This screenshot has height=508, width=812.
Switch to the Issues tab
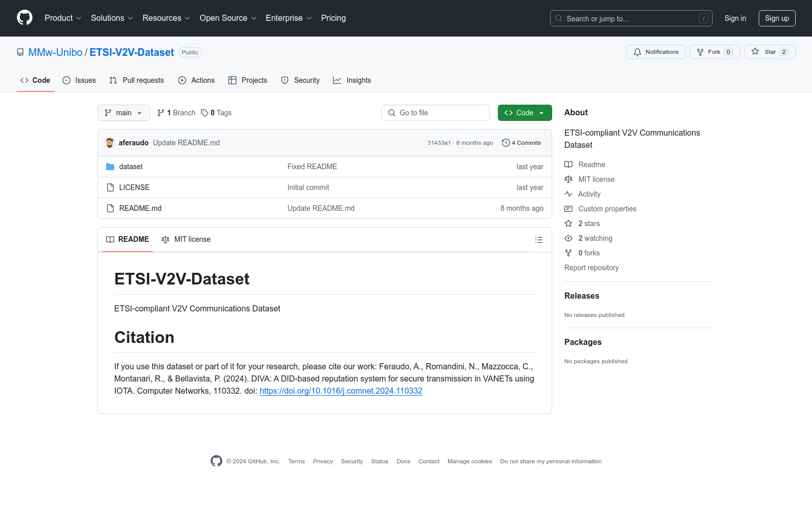pos(79,80)
